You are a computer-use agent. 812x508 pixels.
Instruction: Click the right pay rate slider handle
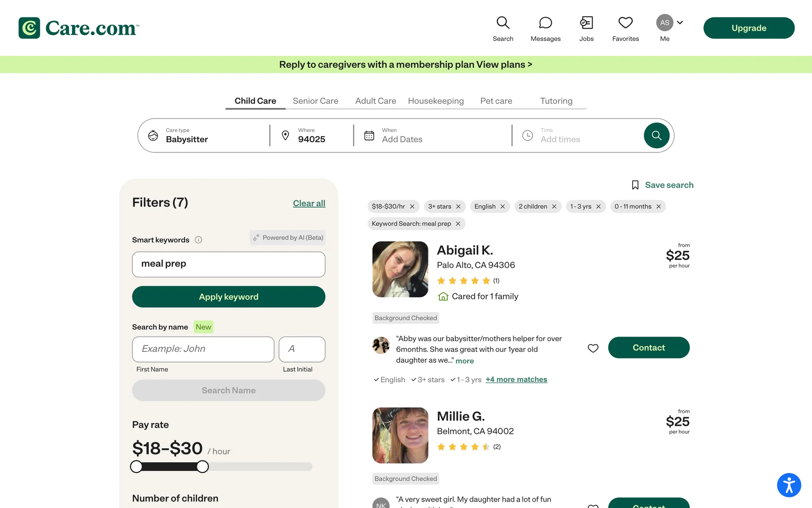[203, 467]
